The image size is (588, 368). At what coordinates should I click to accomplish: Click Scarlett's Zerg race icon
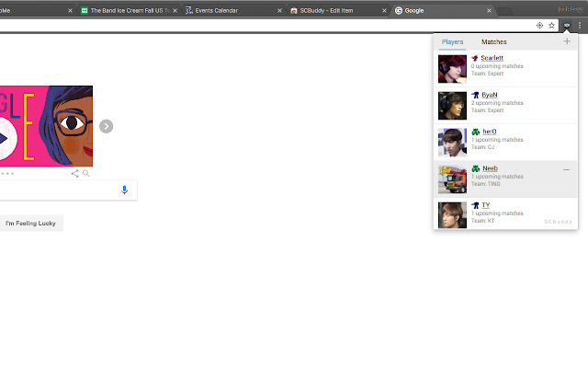(475, 58)
